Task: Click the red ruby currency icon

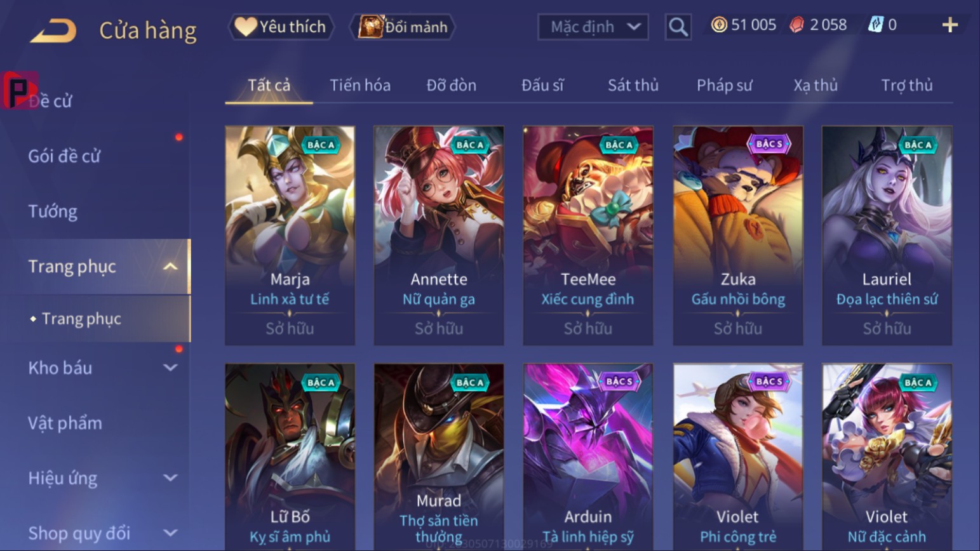Action: 796,25
